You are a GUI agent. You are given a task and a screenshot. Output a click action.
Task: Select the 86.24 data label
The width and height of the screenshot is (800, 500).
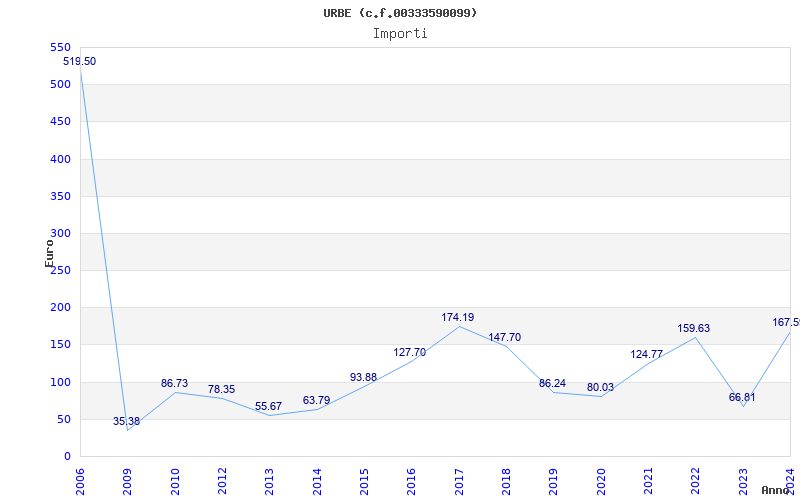pos(553,383)
